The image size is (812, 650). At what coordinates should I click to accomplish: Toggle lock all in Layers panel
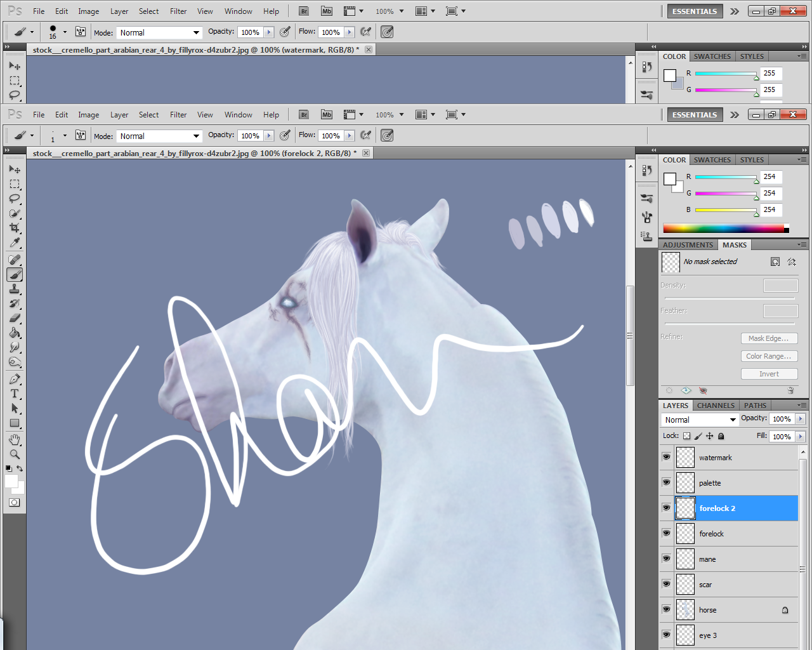point(721,436)
